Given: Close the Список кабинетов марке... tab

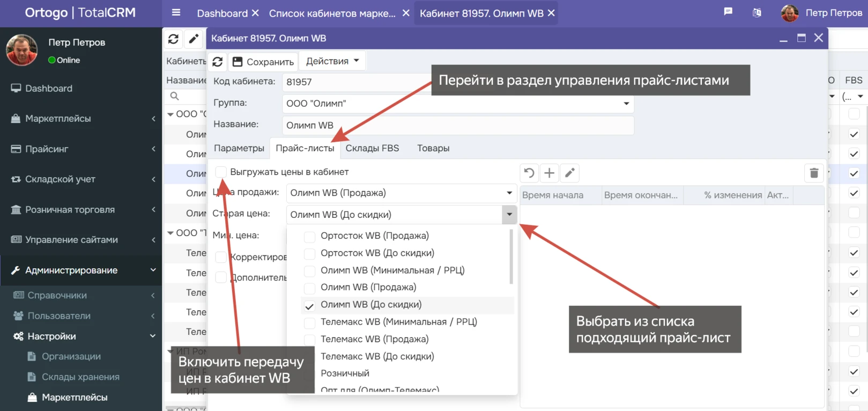Looking at the screenshot, I should click(406, 13).
